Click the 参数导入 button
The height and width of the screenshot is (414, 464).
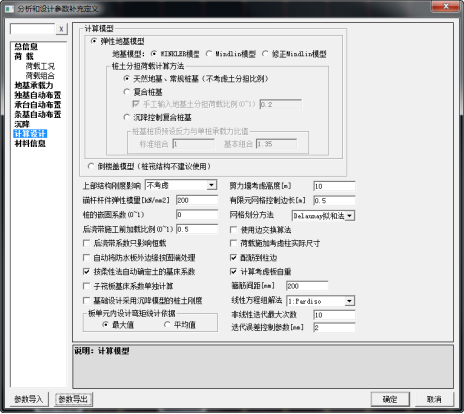pyautogui.click(x=29, y=399)
